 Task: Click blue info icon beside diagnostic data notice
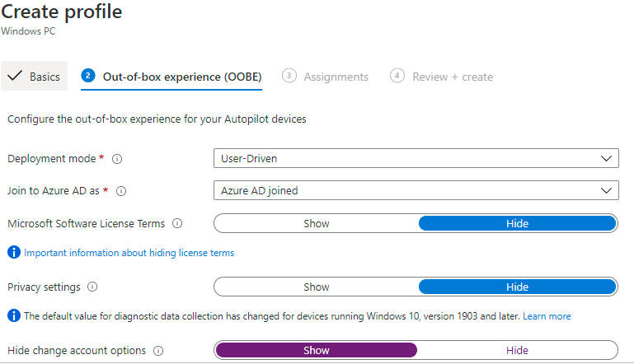(14, 315)
